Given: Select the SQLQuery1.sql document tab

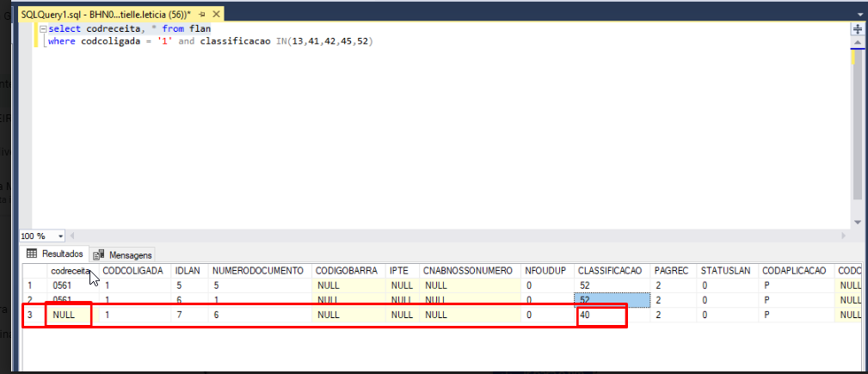Looking at the screenshot, I should [x=120, y=14].
